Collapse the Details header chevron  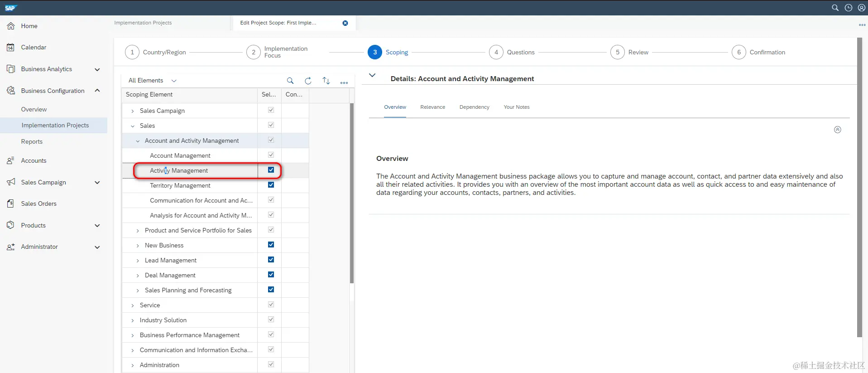[372, 75]
